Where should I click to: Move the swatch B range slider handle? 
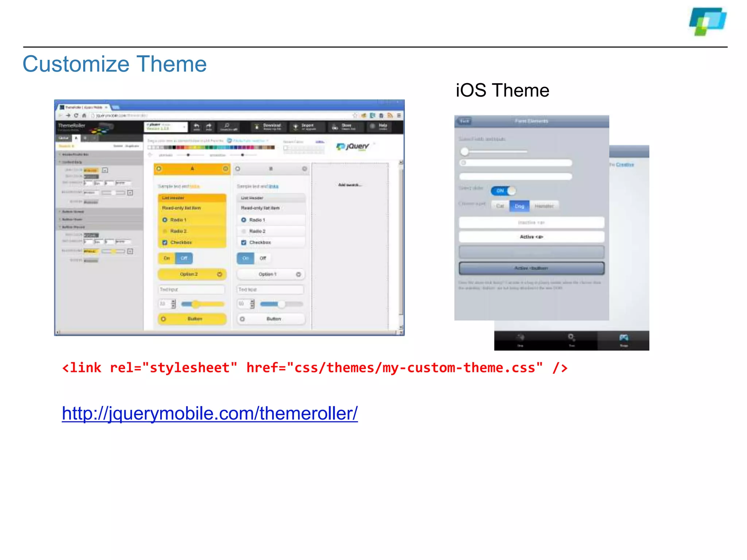(x=282, y=304)
